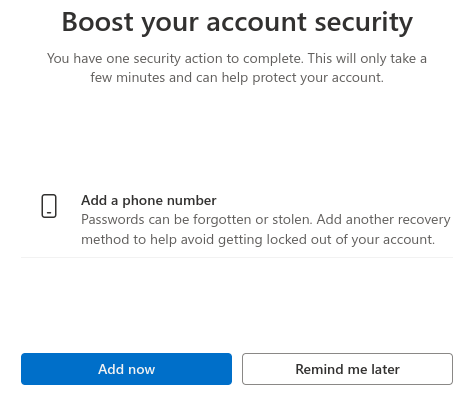Click the locked out of your account line

[258, 239]
